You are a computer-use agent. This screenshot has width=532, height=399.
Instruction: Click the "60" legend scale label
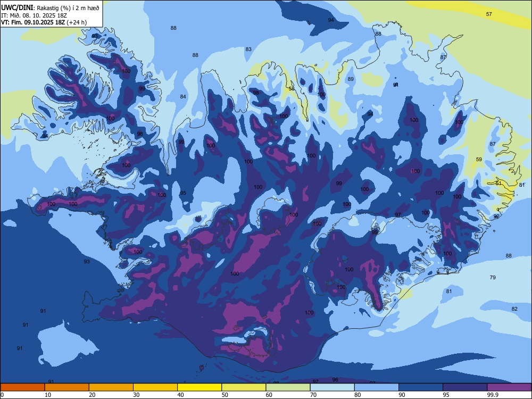pyautogui.click(x=269, y=395)
